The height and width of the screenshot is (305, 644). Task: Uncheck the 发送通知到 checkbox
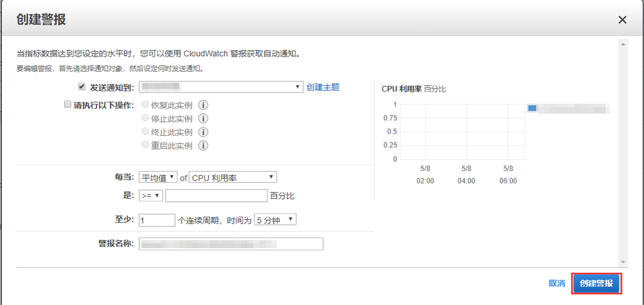[82, 87]
